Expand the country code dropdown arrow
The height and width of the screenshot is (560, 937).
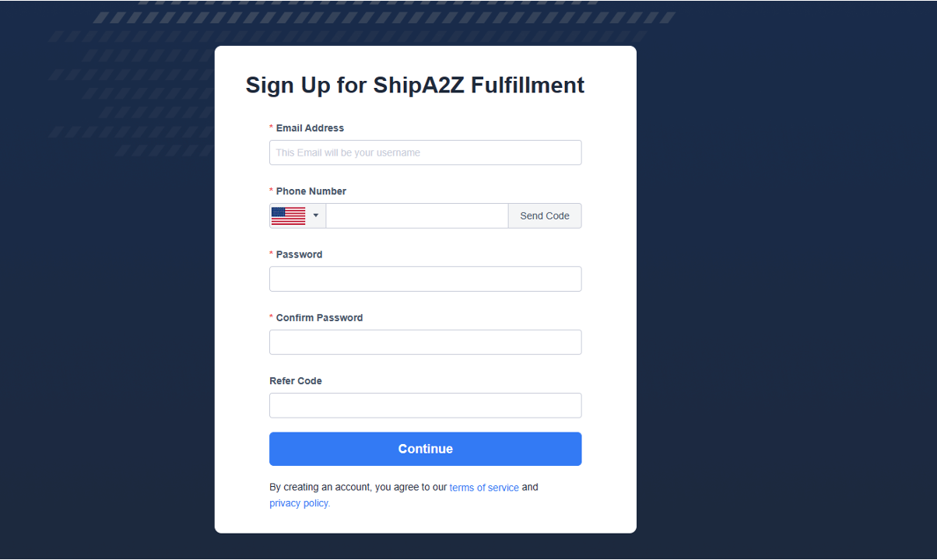[316, 215]
